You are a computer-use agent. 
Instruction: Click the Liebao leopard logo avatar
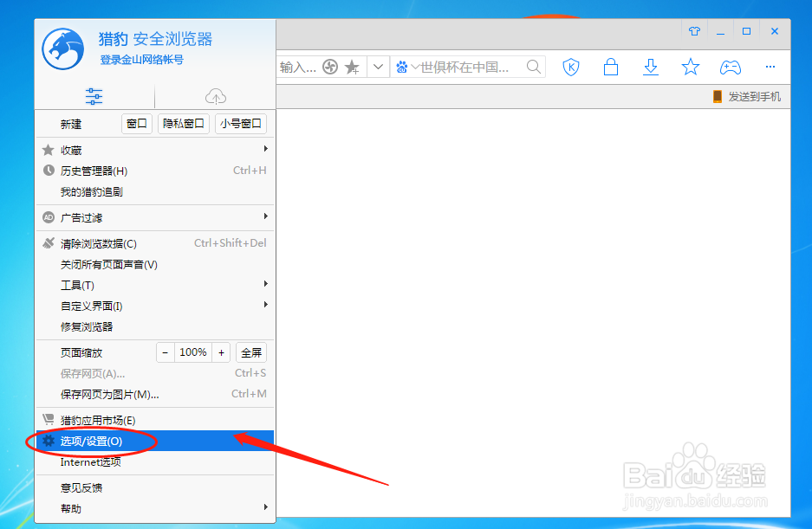click(x=63, y=49)
